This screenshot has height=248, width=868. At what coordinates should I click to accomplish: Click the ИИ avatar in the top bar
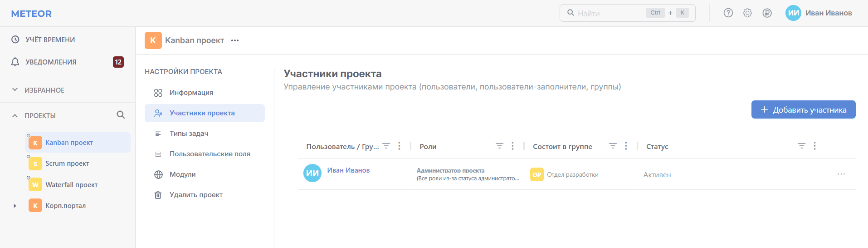pyautogui.click(x=793, y=13)
